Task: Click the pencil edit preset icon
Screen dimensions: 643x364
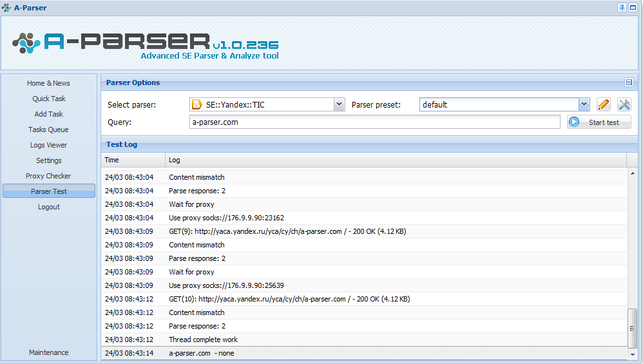Action: pyautogui.click(x=603, y=104)
